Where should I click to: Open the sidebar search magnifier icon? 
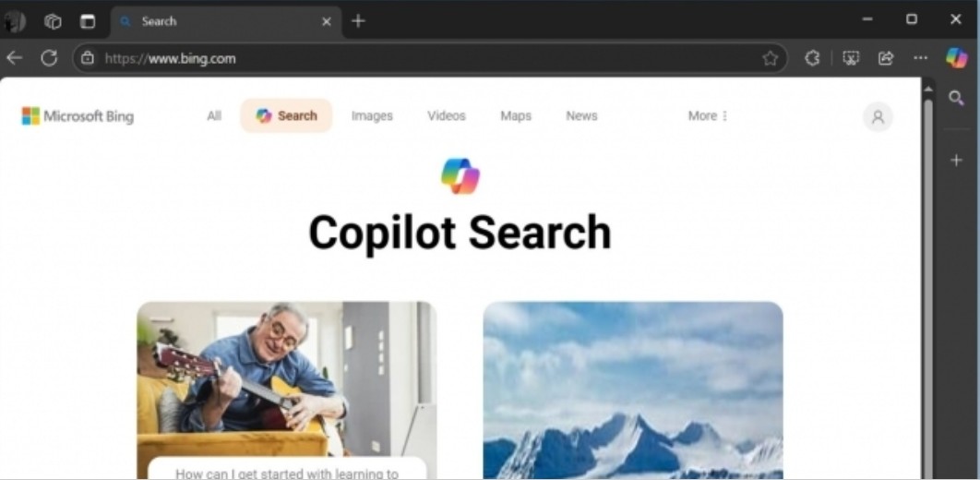956,98
